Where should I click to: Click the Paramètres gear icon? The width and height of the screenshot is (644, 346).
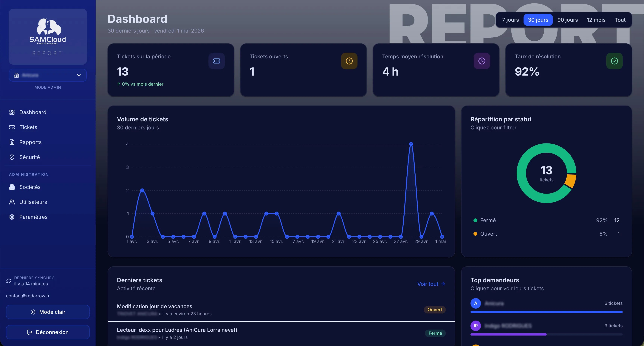coord(12,217)
